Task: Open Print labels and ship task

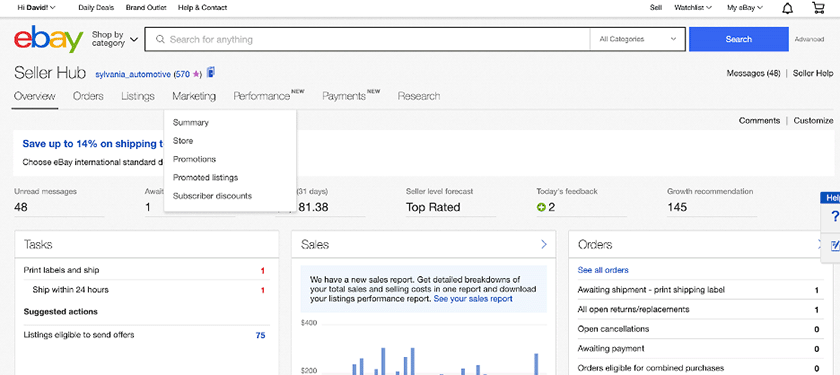Action: [x=62, y=270]
